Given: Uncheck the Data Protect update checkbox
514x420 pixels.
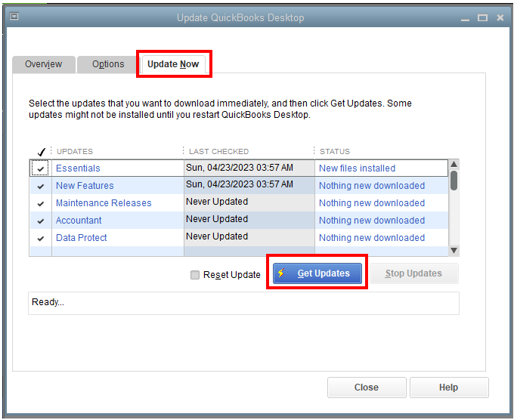Looking at the screenshot, I should 40,238.
